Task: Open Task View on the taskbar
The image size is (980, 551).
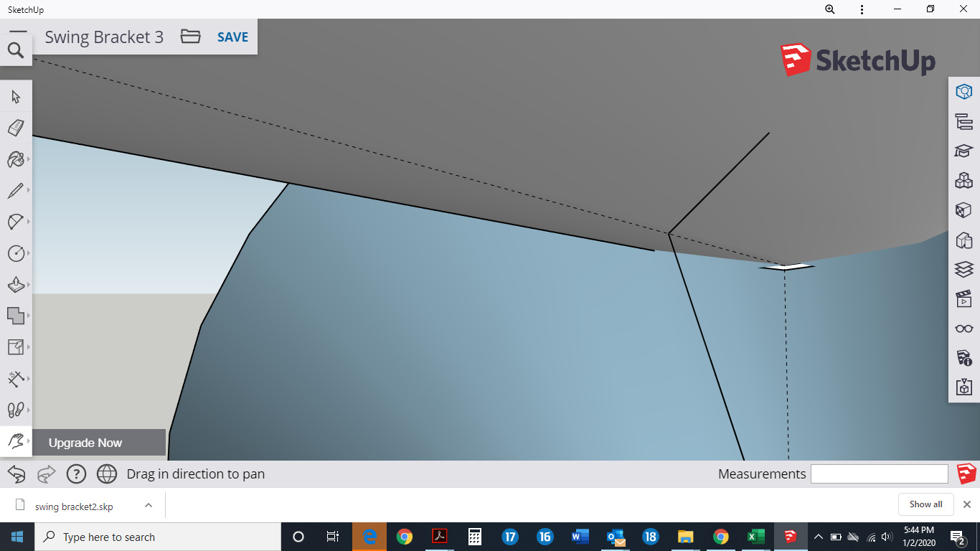Action: [332, 537]
